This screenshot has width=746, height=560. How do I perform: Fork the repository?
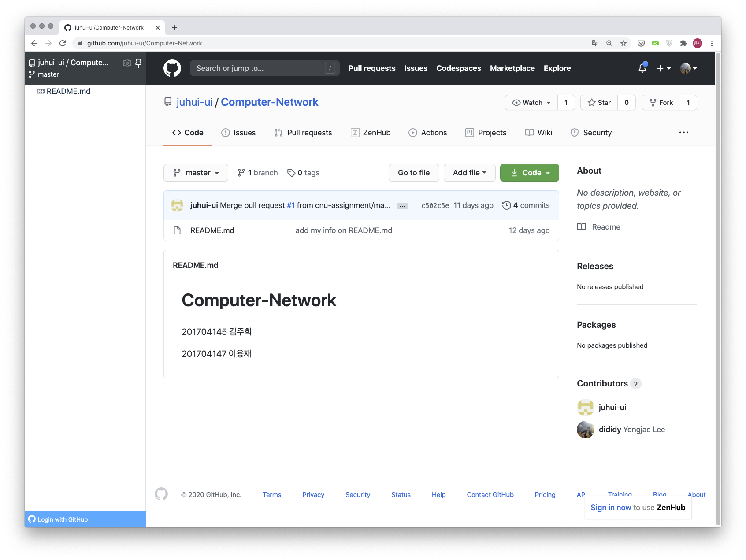661,102
